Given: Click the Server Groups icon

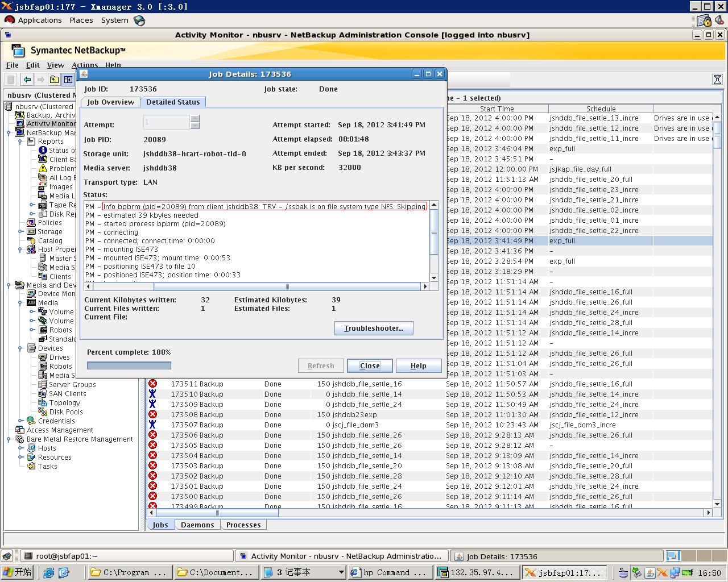Looking at the screenshot, I should [43, 384].
